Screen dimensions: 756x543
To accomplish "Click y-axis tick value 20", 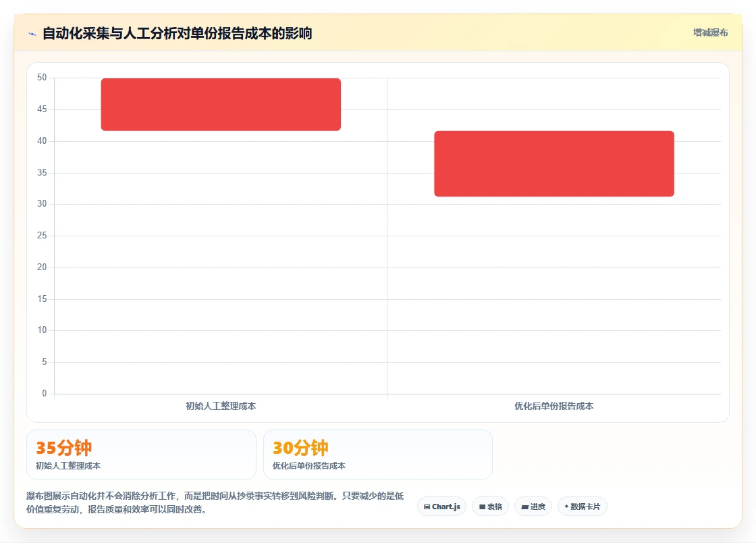I will [x=42, y=267].
